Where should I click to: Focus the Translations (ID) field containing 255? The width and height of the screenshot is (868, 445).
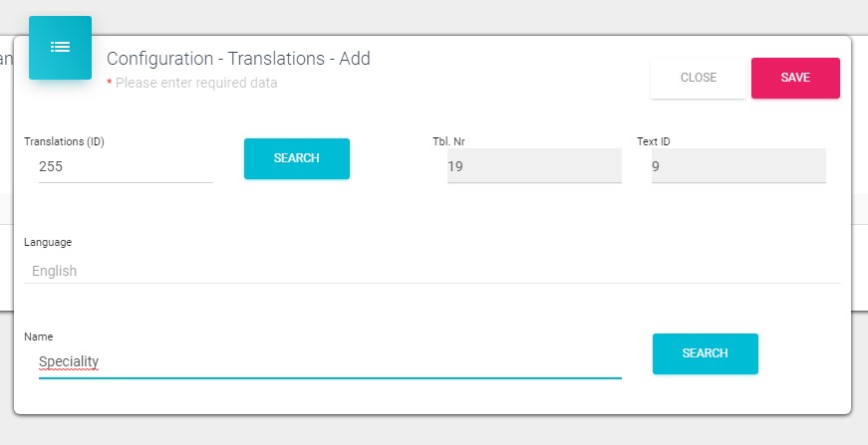126,167
